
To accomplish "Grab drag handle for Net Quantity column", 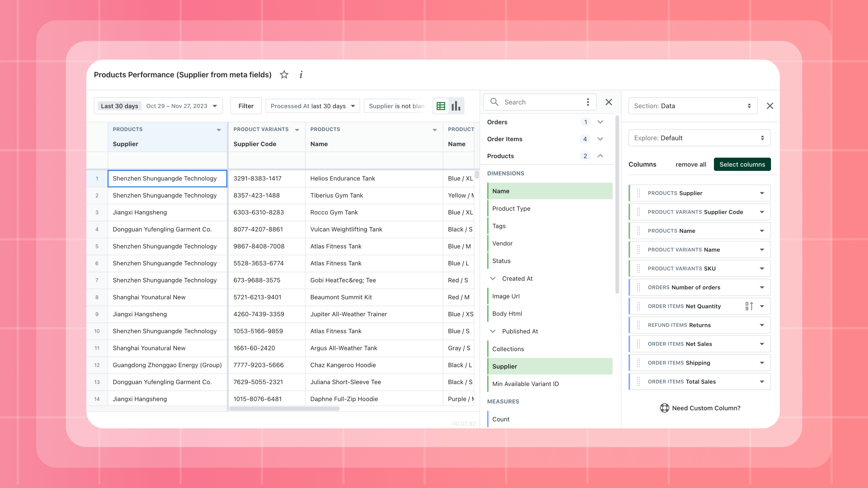I will tap(639, 306).
